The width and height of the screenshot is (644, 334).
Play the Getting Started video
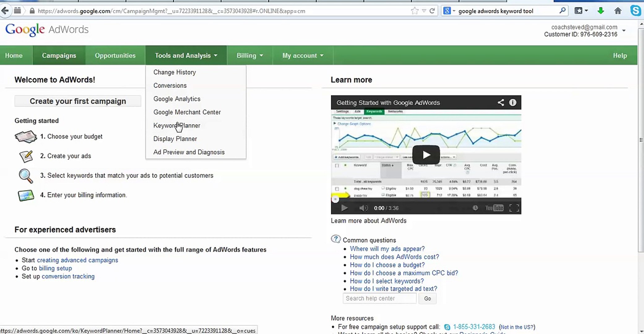426,155
